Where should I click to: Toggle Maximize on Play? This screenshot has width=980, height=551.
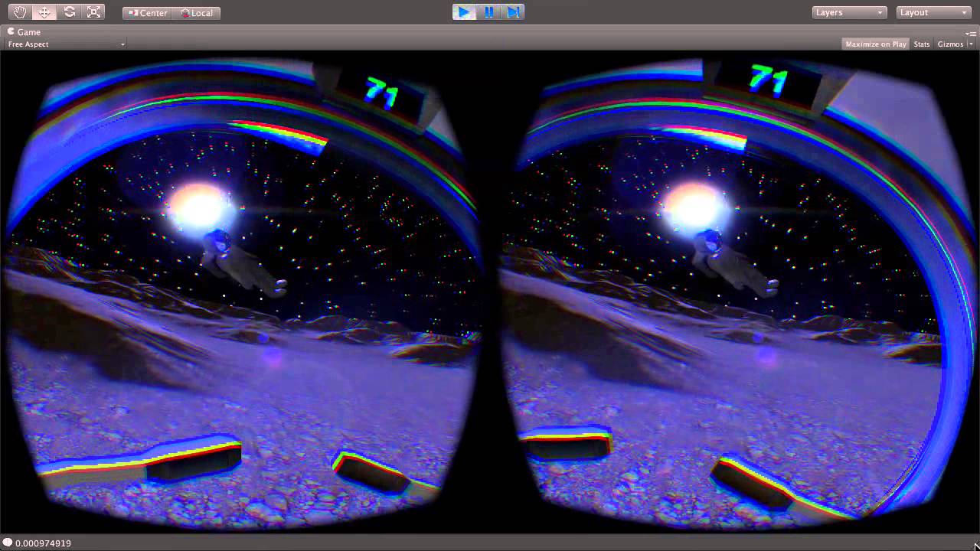[876, 44]
